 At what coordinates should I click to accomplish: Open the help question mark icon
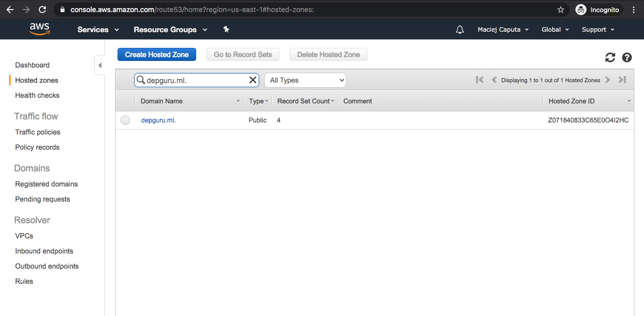[x=627, y=57]
